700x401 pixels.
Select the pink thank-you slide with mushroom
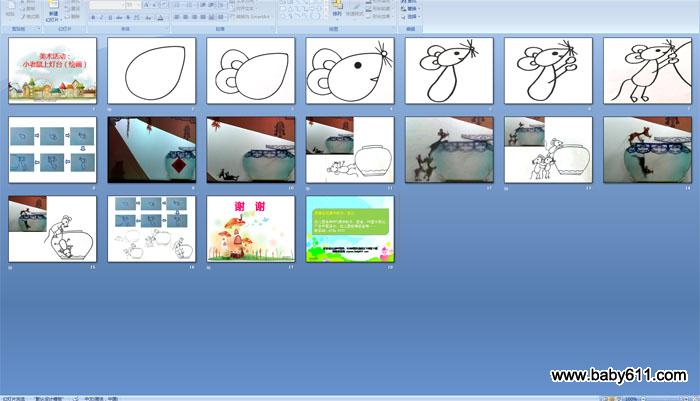click(251, 228)
